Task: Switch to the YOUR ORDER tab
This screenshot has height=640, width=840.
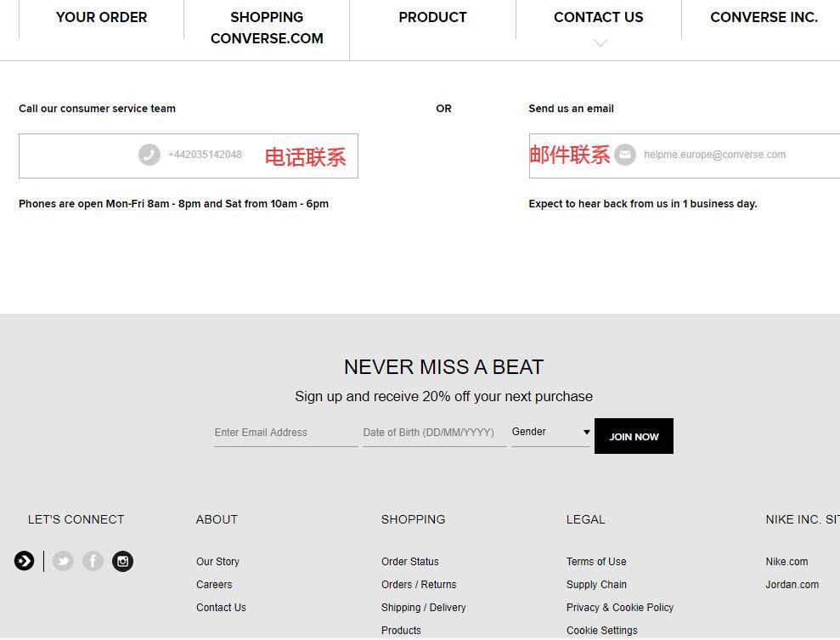Action: point(101,17)
